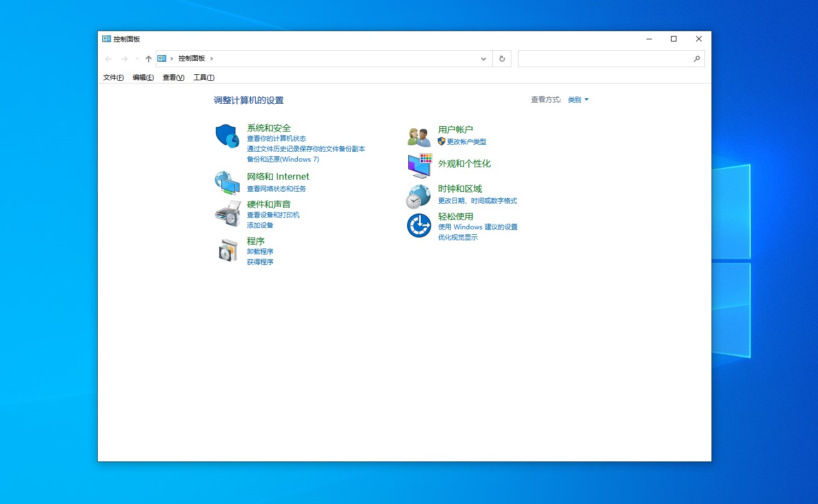Open 备份和还原(Windows 7) link
The width and height of the screenshot is (818, 504).
coord(283,159)
